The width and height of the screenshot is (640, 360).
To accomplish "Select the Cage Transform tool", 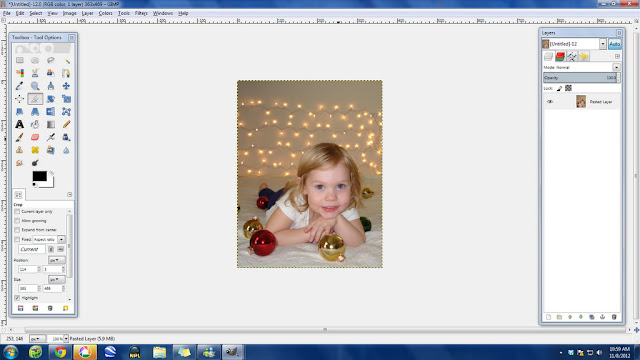I will (66, 111).
